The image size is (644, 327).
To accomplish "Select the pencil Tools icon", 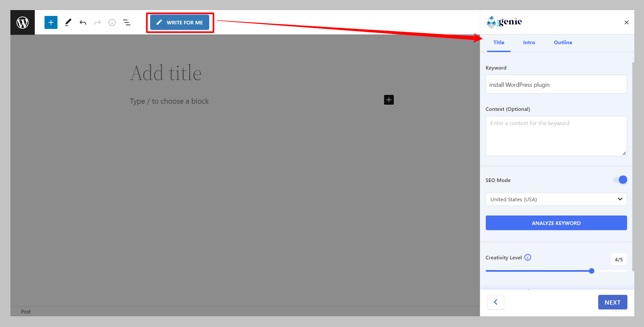I will (68, 22).
